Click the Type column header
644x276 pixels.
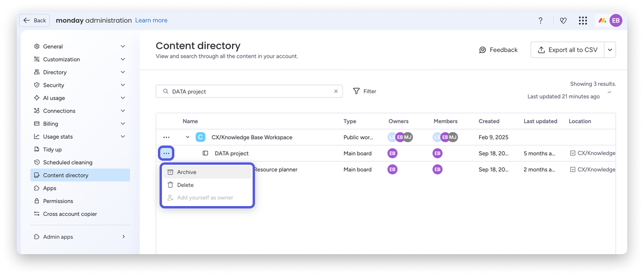(x=350, y=121)
